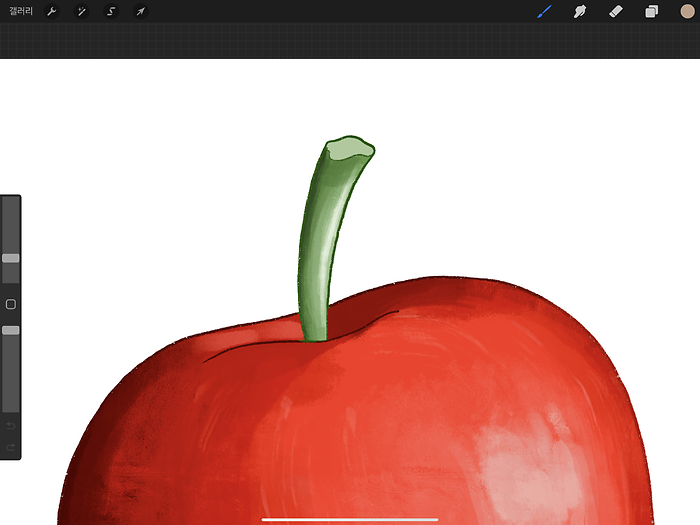Viewport: 700px width, 525px height.
Task: Tap the undo arrow in sidebar
Action: (x=11, y=426)
